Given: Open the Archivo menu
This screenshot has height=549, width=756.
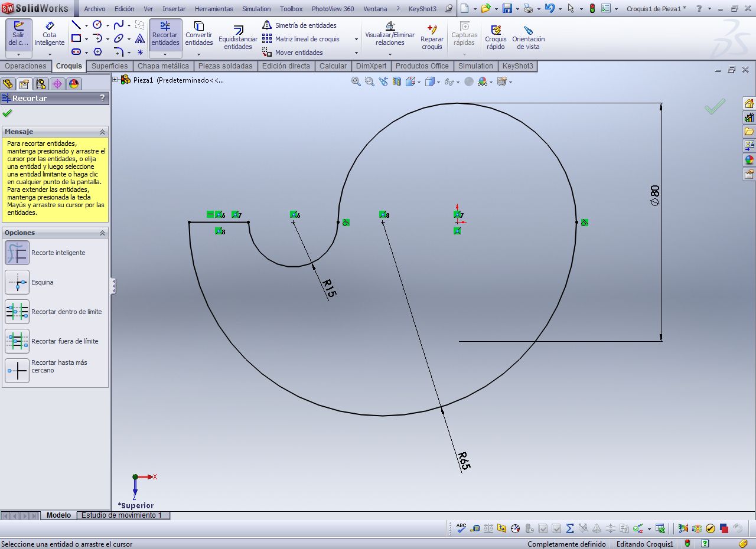Looking at the screenshot, I should (94, 9).
